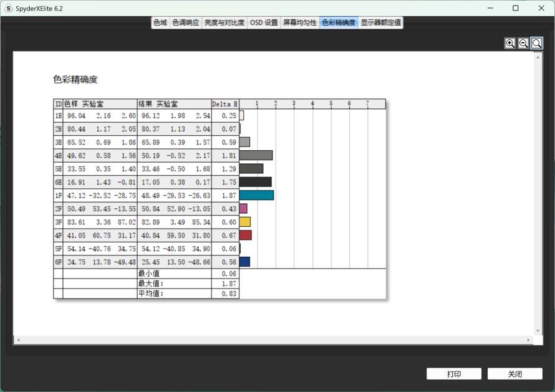Click the blue 6F color bar
555x392 pixels.
(x=244, y=262)
